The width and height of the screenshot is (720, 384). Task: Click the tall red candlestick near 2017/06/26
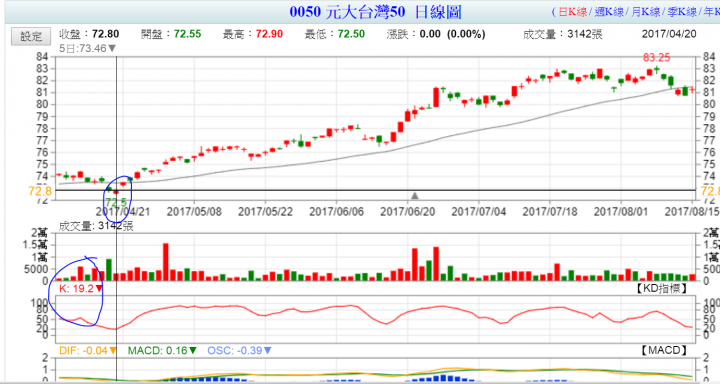click(x=436, y=97)
